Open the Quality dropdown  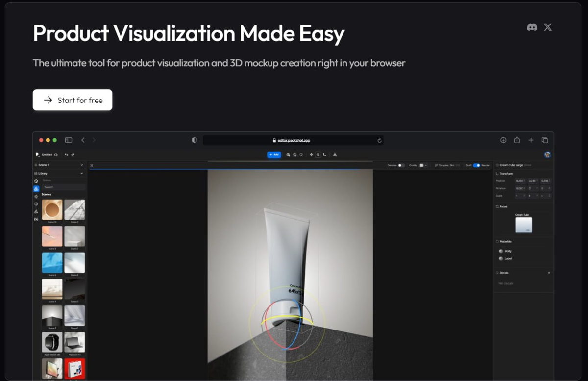click(x=422, y=165)
